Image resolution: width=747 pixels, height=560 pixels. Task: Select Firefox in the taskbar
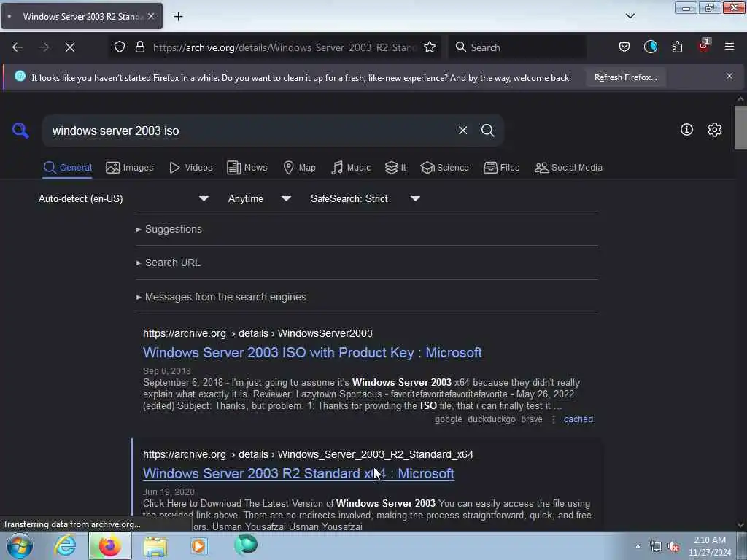pyautogui.click(x=110, y=545)
